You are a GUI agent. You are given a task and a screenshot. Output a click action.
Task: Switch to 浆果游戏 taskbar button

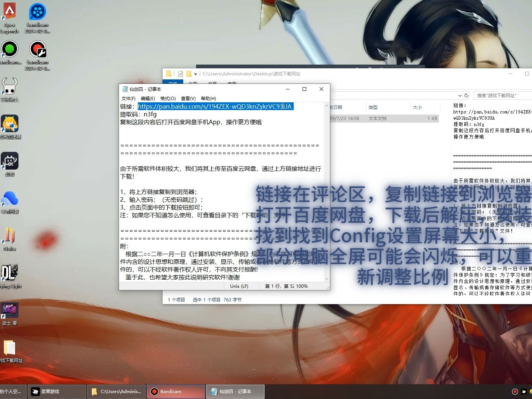pyautogui.click(x=57, y=392)
